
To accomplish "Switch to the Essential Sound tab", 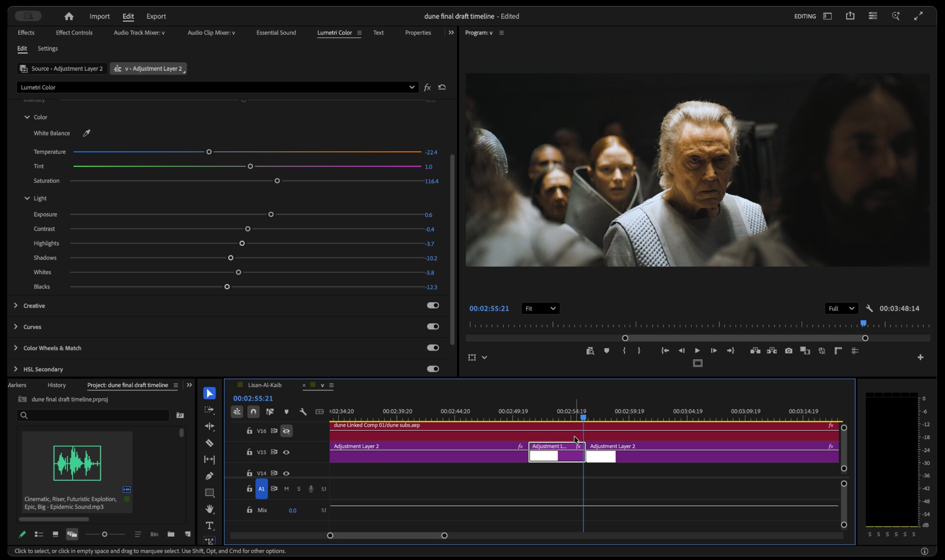I will coord(276,33).
